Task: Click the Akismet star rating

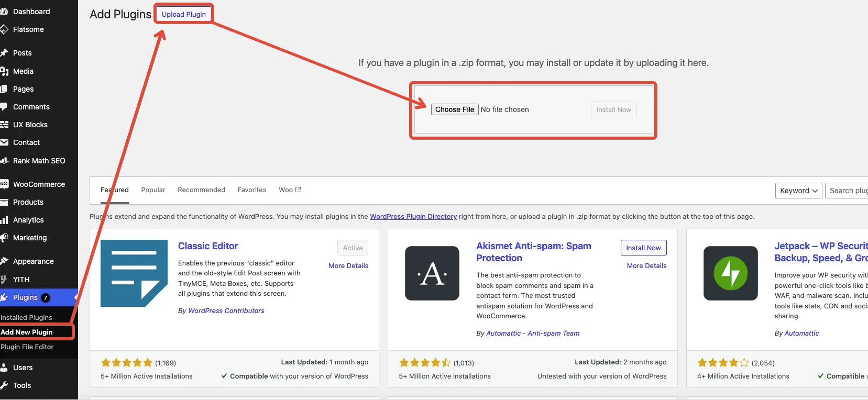Action: (x=425, y=362)
